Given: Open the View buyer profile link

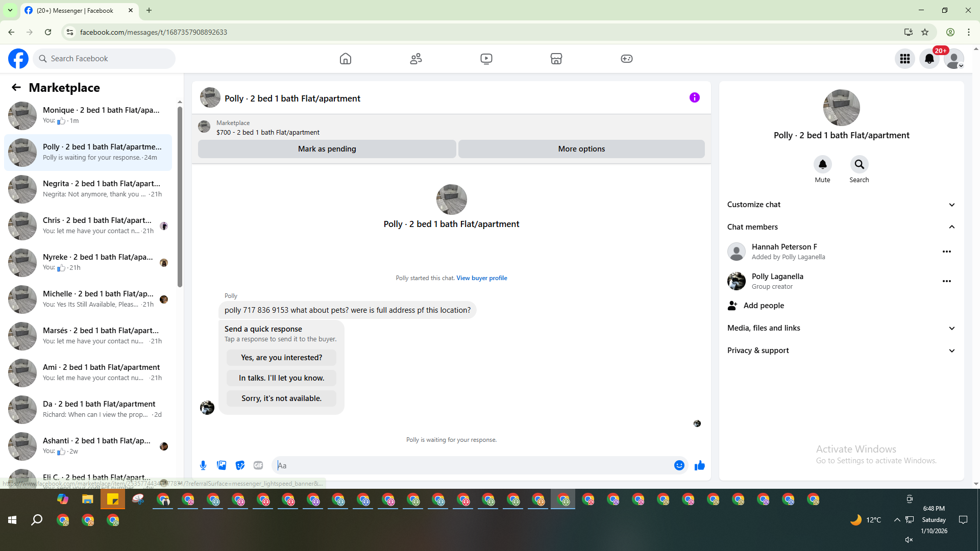Looking at the screenshot, I should pyautogui.click(x=481, y=278).
